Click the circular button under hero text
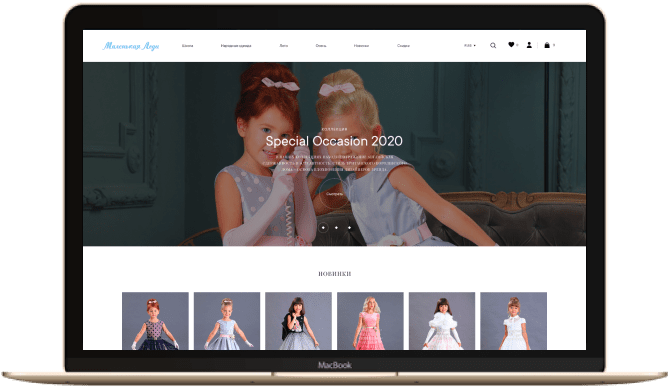 click(334, 194)
